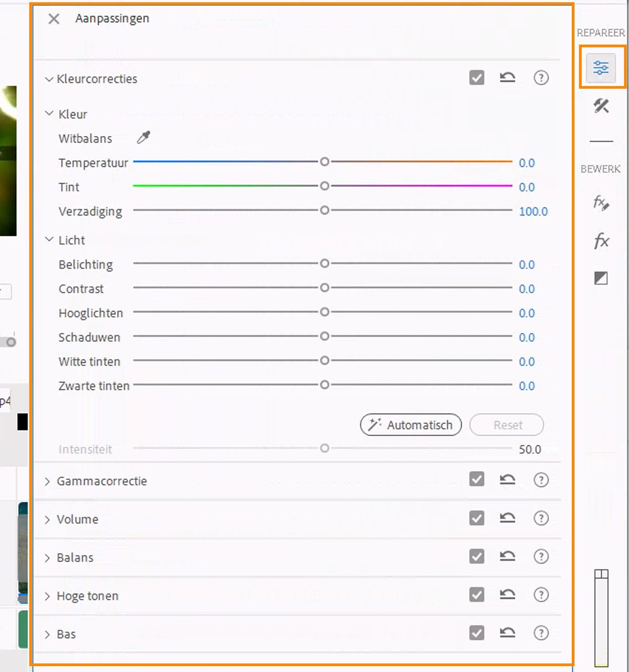Click the Contrast value field
629x672 pixels.
pyautogui.click(x=527, y=289)
